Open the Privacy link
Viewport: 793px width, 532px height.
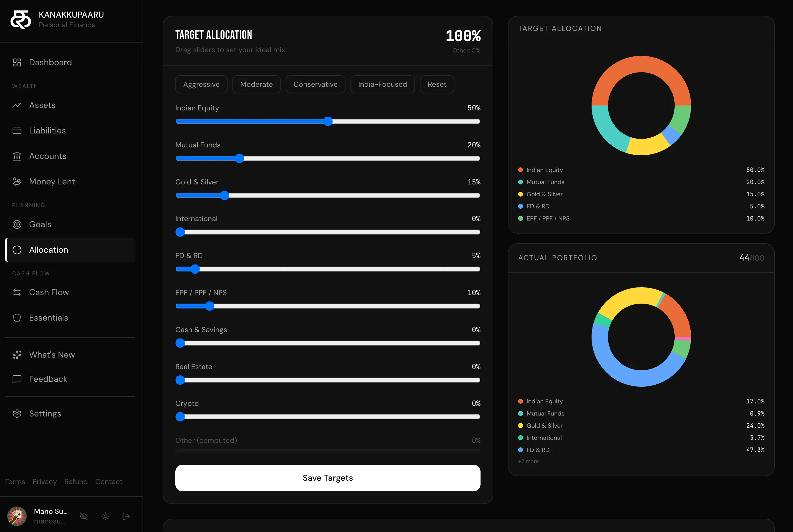[x=45, y=481]
